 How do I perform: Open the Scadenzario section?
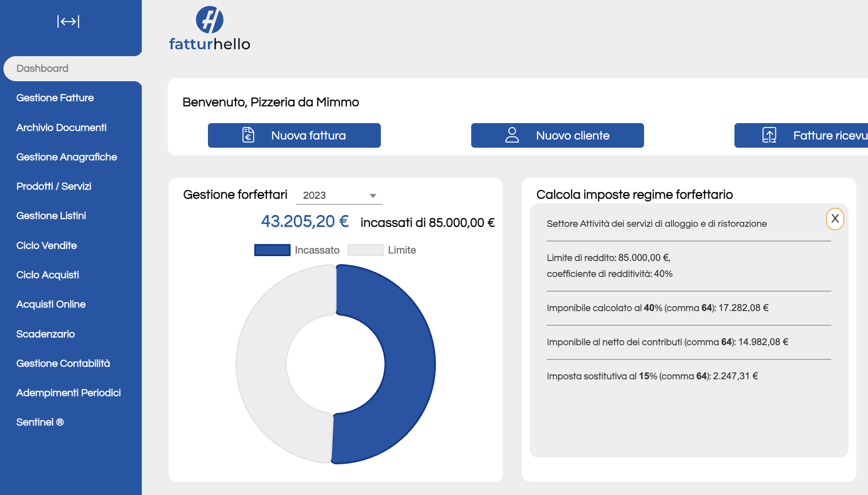pos(46,334)
